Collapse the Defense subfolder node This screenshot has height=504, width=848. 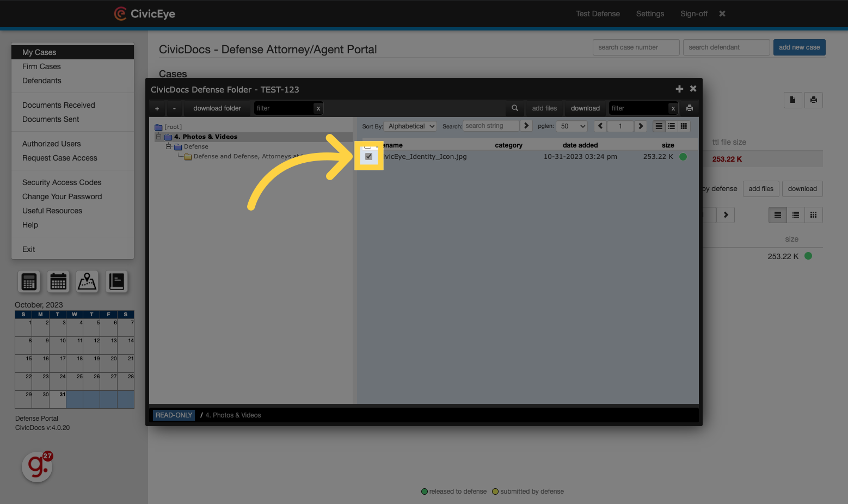pyautogui.click(x=169, y=146)
